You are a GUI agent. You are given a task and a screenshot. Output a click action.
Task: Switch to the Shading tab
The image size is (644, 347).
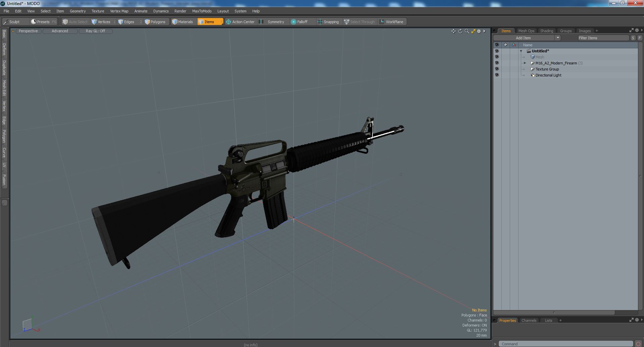546,31
